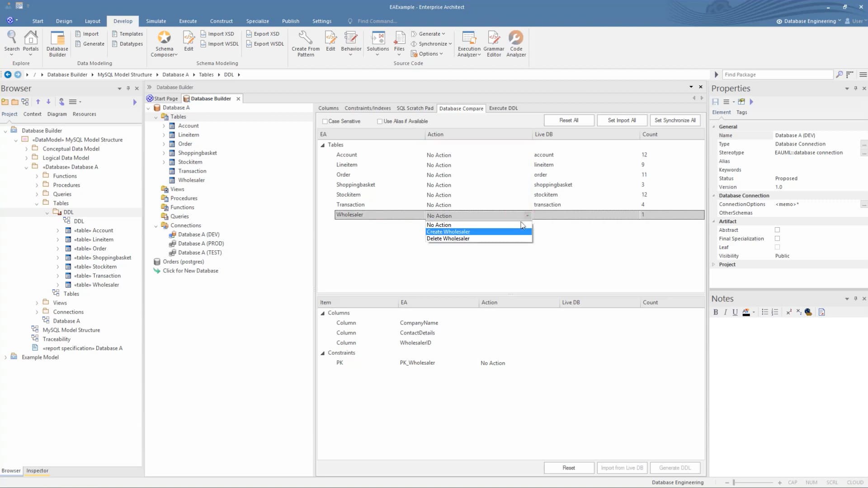Collapse the Columns group in details grid
The image size is (868, 488).
322,313
